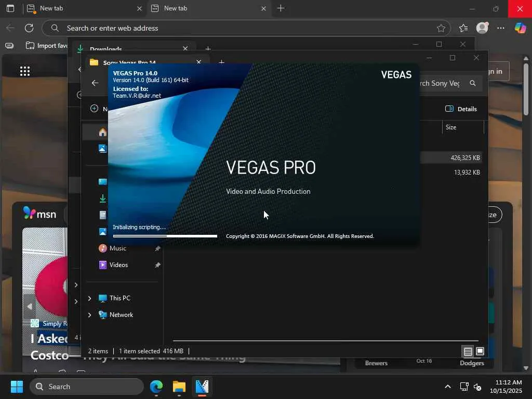This screenshot has width=532, height=399.
Task: Switch to large thumbnails view
Action: click(480, 352)
